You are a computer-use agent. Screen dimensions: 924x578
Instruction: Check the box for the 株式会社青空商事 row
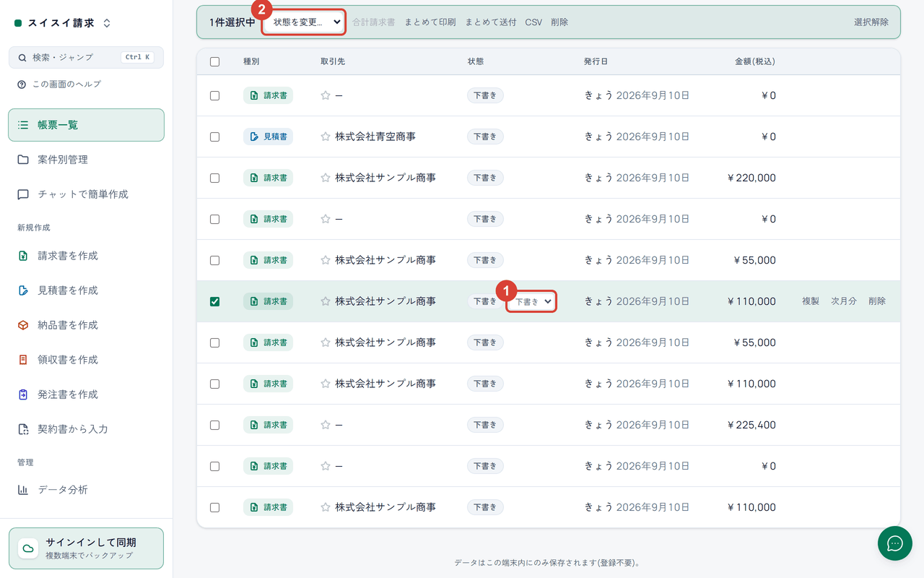[x=214, y=137]
